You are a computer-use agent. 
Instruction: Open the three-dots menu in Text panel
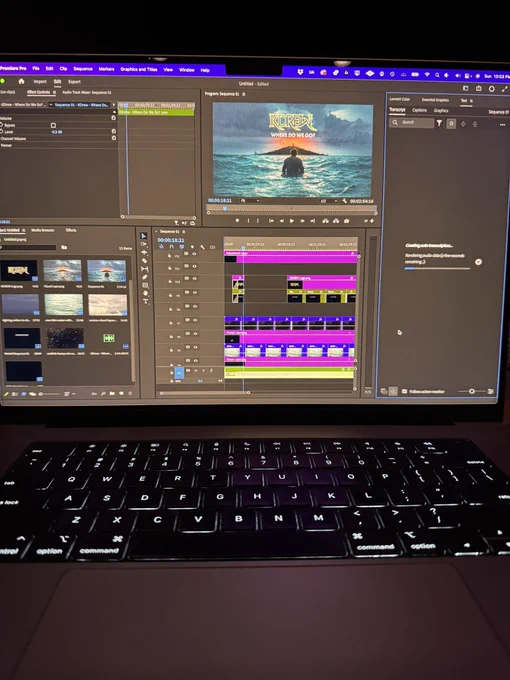[503, 124]
